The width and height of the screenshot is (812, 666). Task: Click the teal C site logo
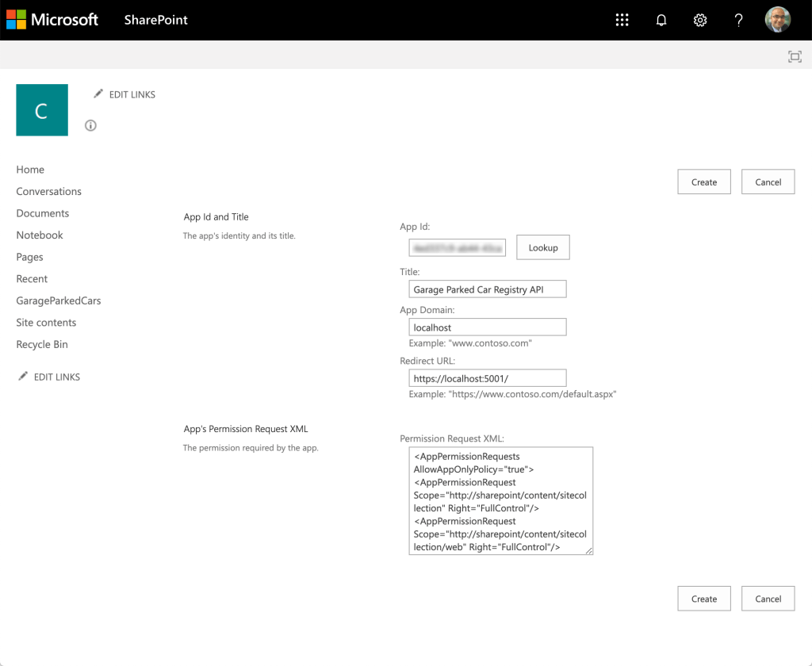[x=42, y=110]
